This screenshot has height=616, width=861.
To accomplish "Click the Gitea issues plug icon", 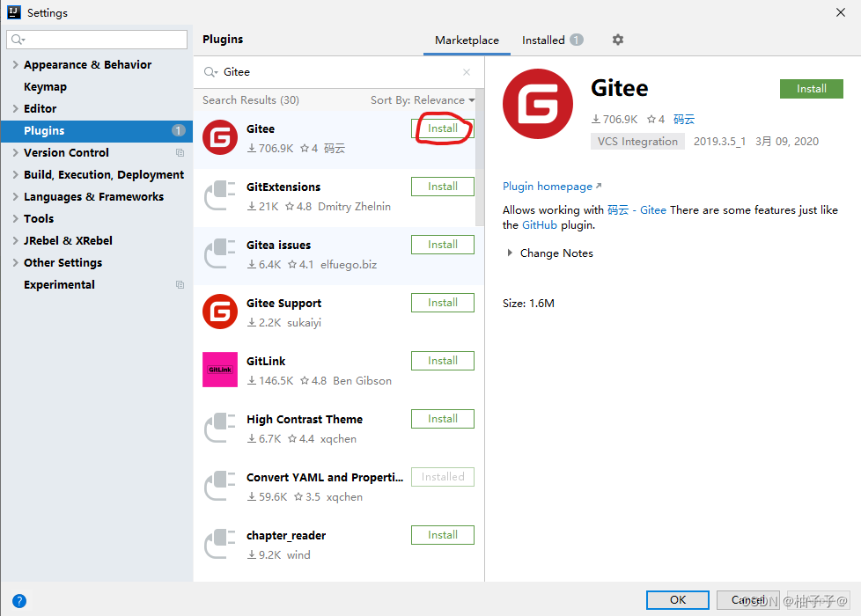I will click(x=219, y=253).
